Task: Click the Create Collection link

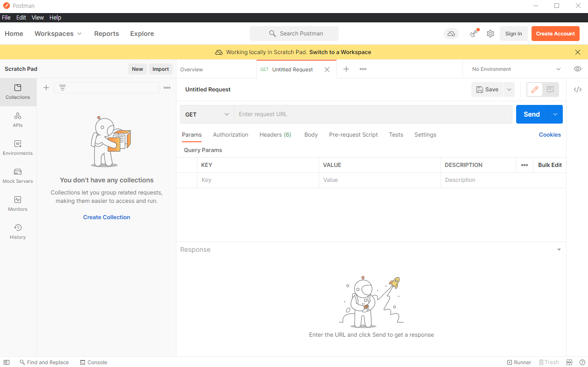Action: pos(106,217)
